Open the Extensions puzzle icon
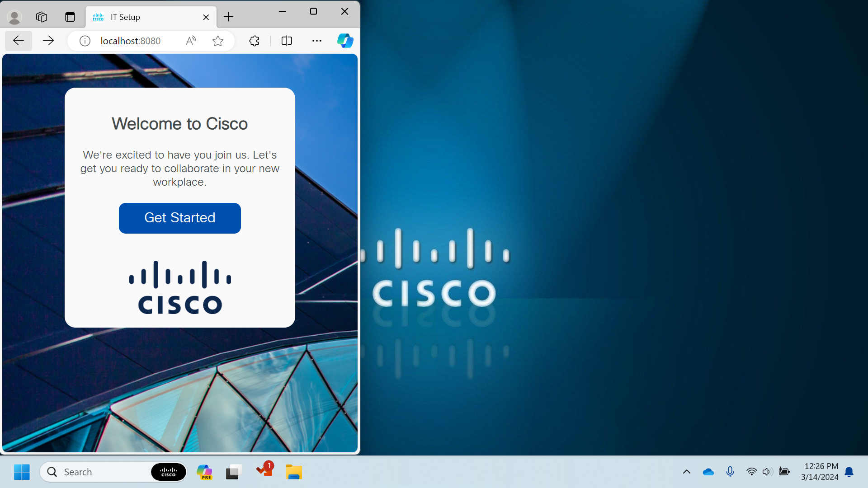868x488 pixels. 254,41
